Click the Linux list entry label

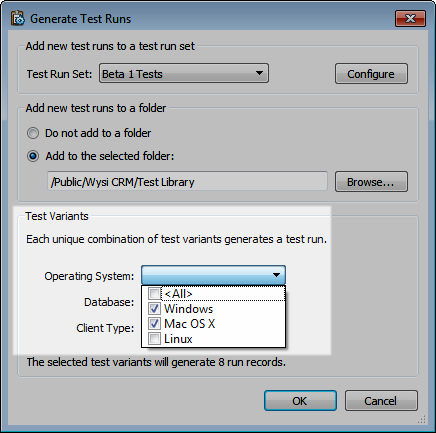point(178,339)
